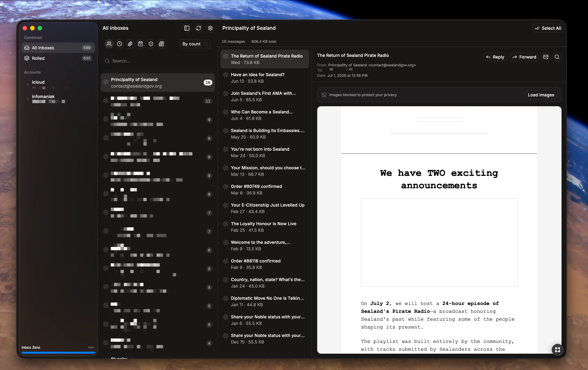This screenshot has height=370, width=588.
Task: Click the Rolled stack icon
Action: (27, 58)
